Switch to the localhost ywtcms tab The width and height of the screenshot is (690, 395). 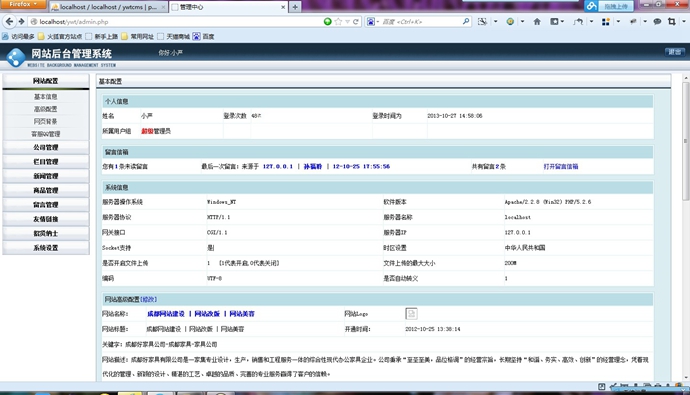[108, 7]
